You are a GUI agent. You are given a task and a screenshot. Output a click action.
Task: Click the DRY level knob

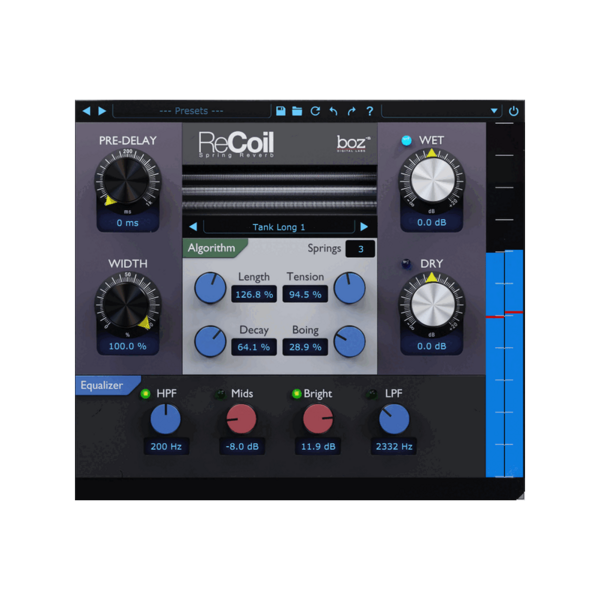432,304
